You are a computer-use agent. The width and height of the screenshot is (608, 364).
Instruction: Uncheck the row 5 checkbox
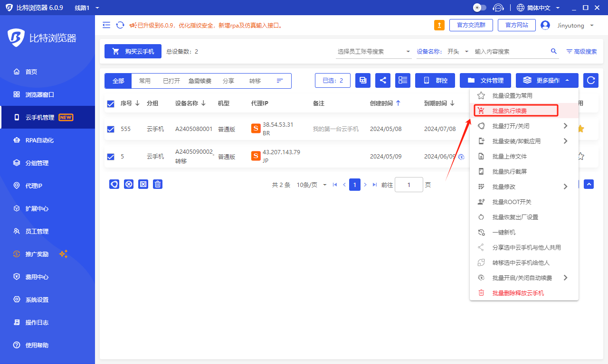pyautogui.click(x=111, y=157)
